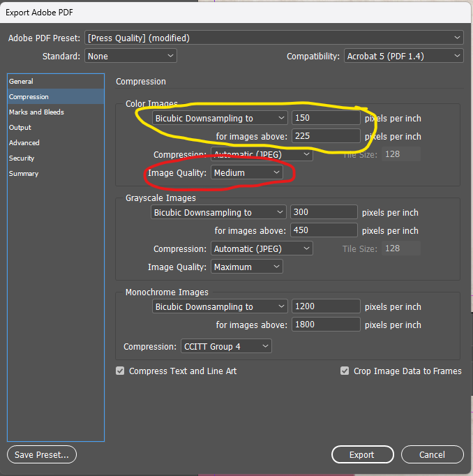The height and width of the screenshot is (476, 473).
Task: Open Grayscale Images Compression dropdown
Action: pyautogui.click(x=262, y=248)
